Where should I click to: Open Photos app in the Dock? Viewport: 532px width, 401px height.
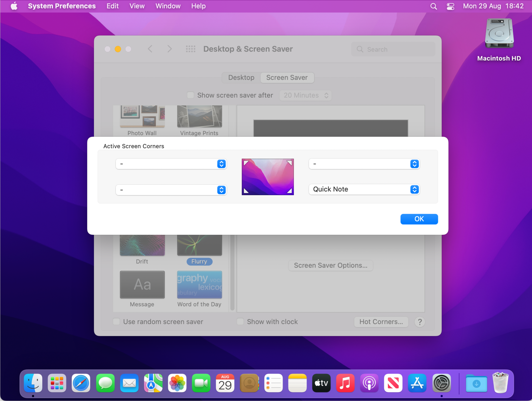(177, 383)
